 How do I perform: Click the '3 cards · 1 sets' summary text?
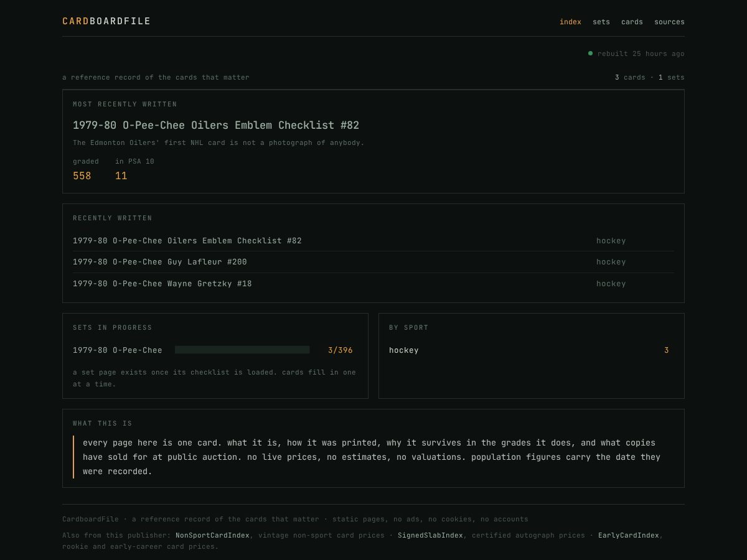pyautogui.click(x=650, y=77)
